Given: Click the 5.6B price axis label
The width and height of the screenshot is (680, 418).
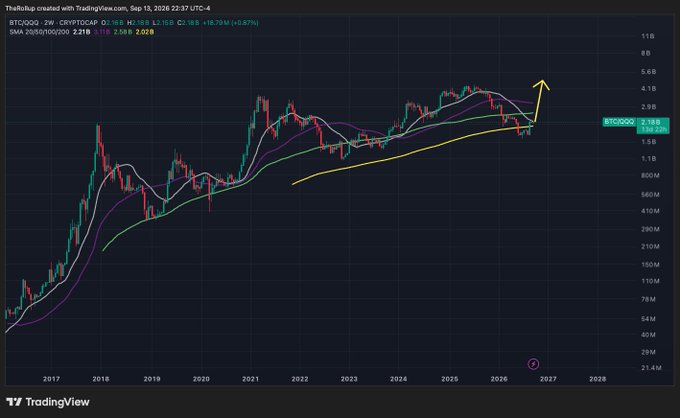Looking at the screenshot, I should (648, 72).
